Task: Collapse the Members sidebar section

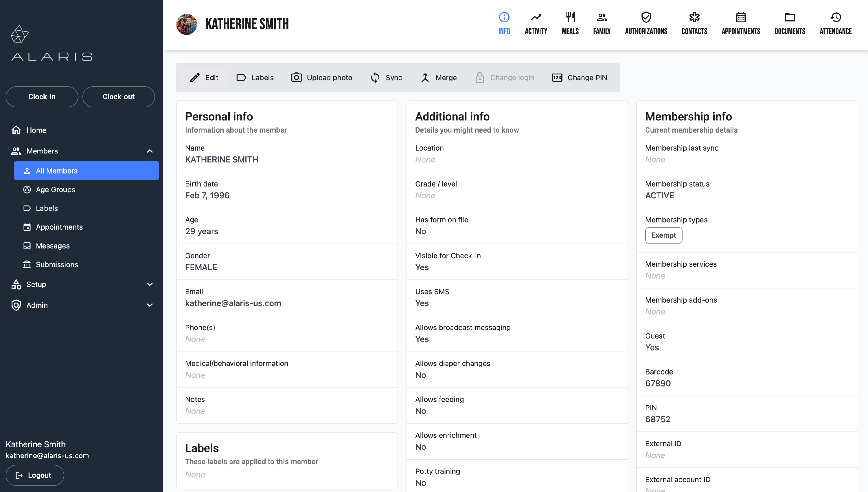Action: (150, 151)
